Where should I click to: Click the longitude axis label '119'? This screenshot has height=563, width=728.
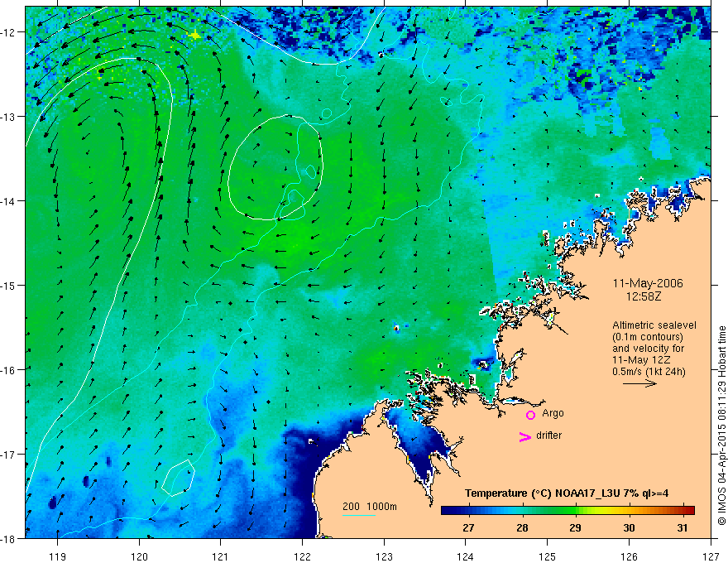pos(58,556)
